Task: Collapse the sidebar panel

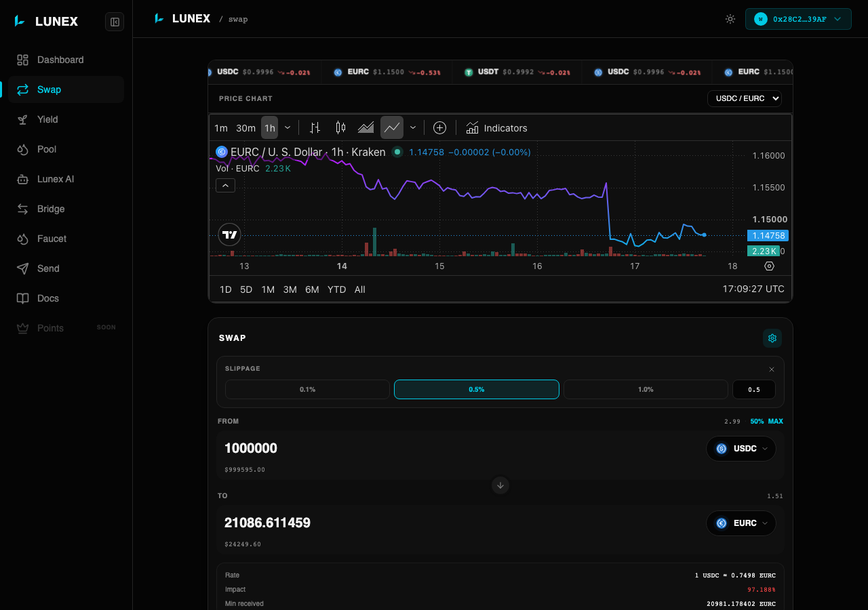Action: tap(115, 22)
